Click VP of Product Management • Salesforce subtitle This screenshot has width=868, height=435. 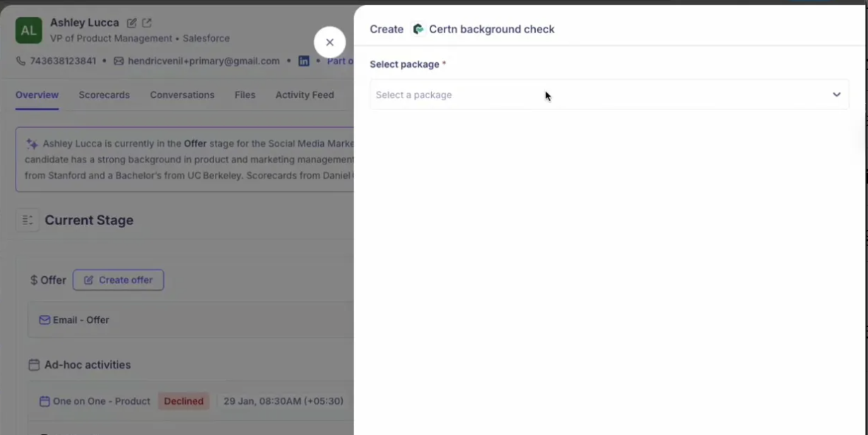140,38
